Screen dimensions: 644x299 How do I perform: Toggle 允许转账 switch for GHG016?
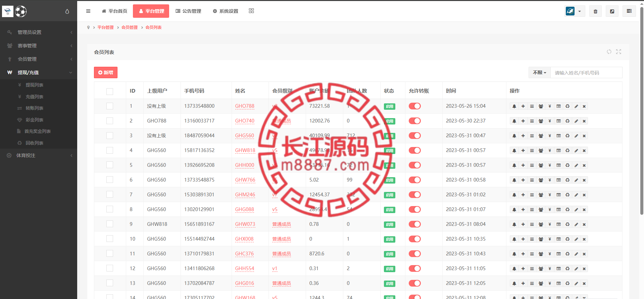tap(415, 283)
